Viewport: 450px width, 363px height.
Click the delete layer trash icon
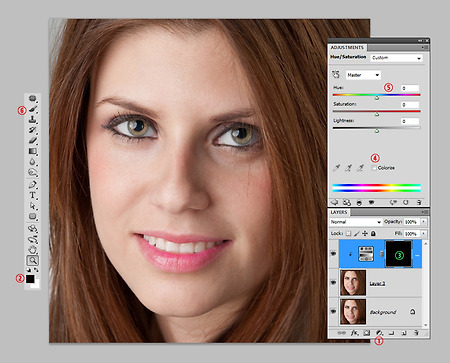[416, 333]
